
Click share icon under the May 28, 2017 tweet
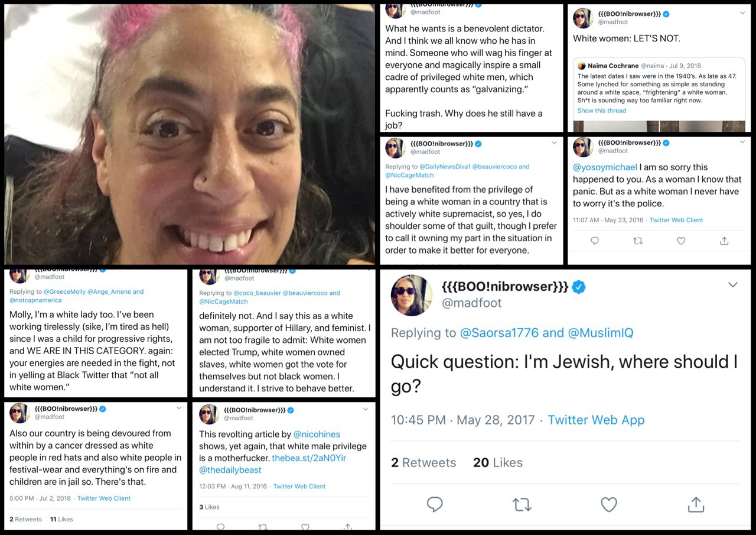pos(696,504)
